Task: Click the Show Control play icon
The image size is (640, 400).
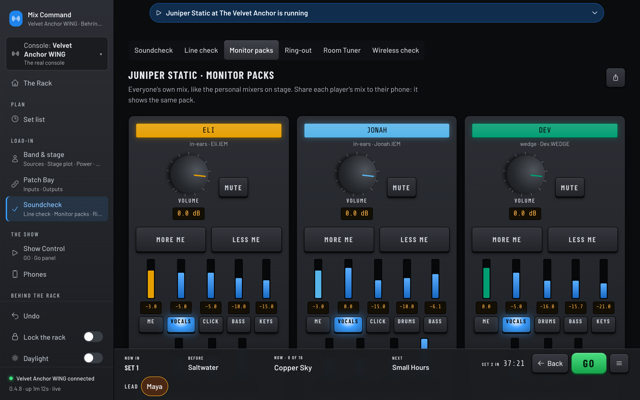Action: pyautogui.click(x=15, y=253)
